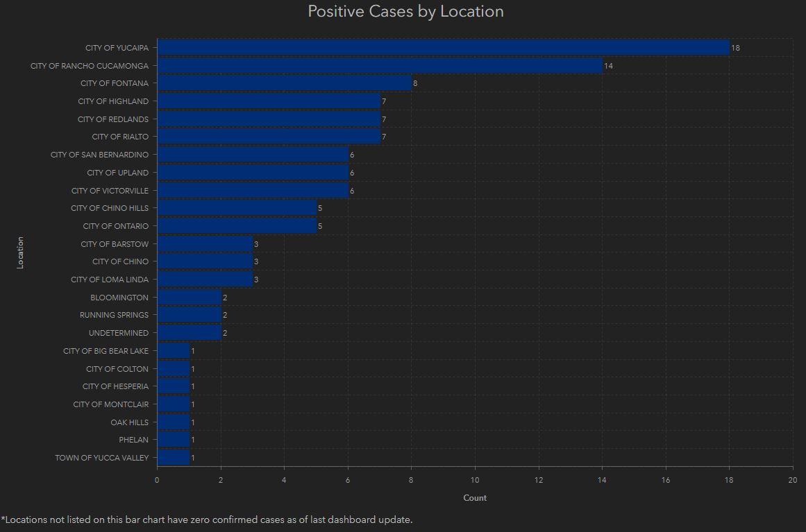The width and height of the screenshot is (806, 532).
Task: Select the Undetermined location bar
Action: pyautogui.click(x=189, y=333)
